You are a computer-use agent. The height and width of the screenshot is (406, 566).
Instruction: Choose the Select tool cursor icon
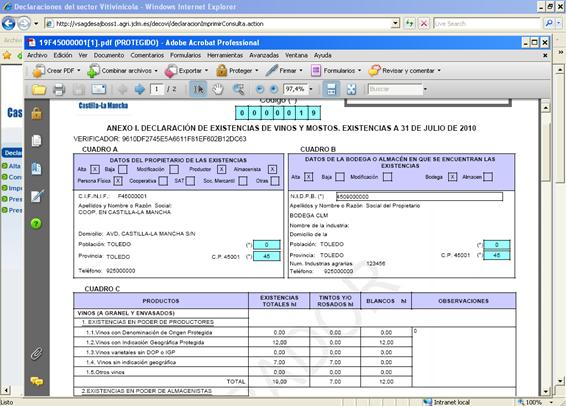[198, 89]
